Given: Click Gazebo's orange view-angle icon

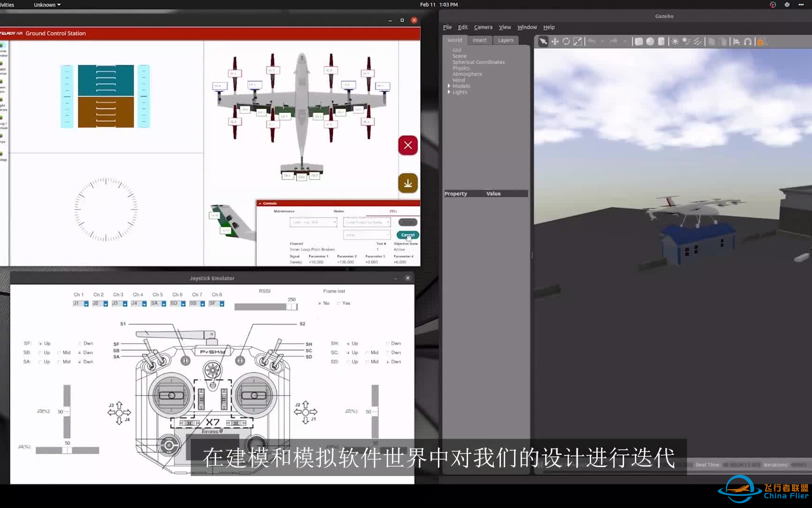Looking at the screenshot, I should point(762,41).
